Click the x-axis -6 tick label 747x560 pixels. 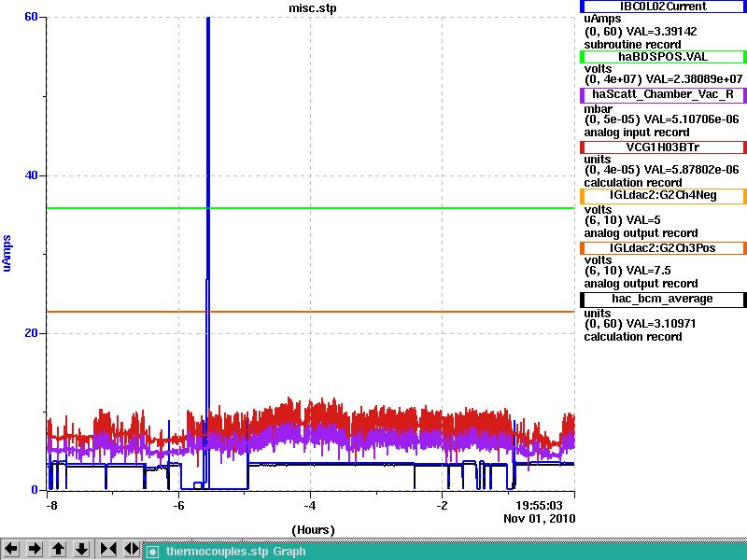click(x=178, y=506)
